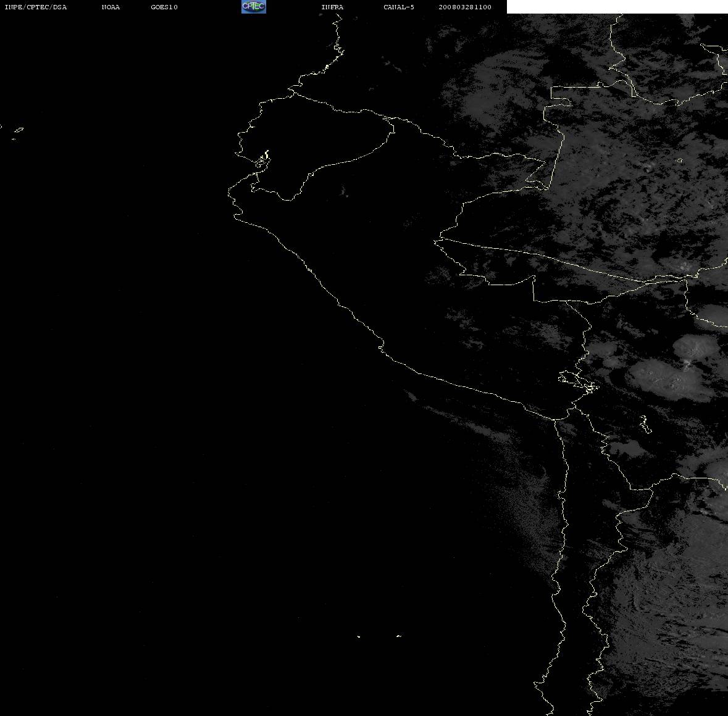
Task: Select the GOES10 satellite label
Action: coord(164,7)
